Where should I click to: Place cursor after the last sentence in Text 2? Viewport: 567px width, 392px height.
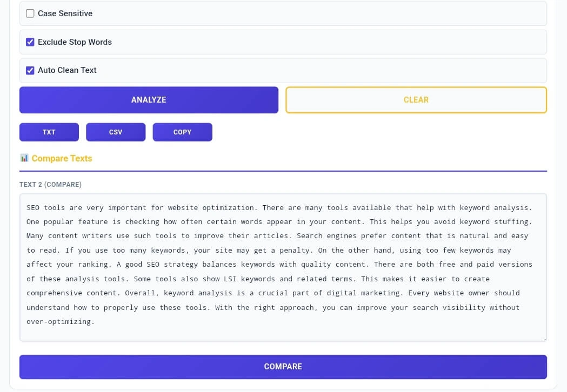(x=97, y=321)
